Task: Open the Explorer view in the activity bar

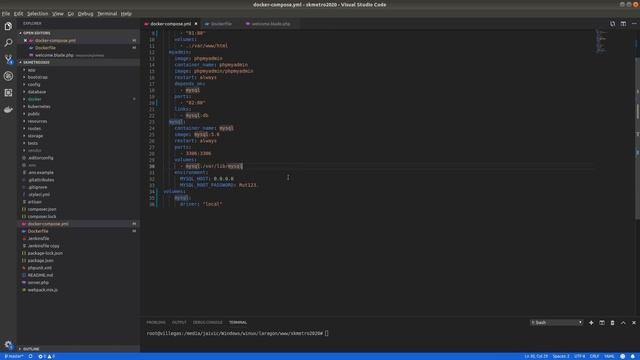Action: [8, 26]
